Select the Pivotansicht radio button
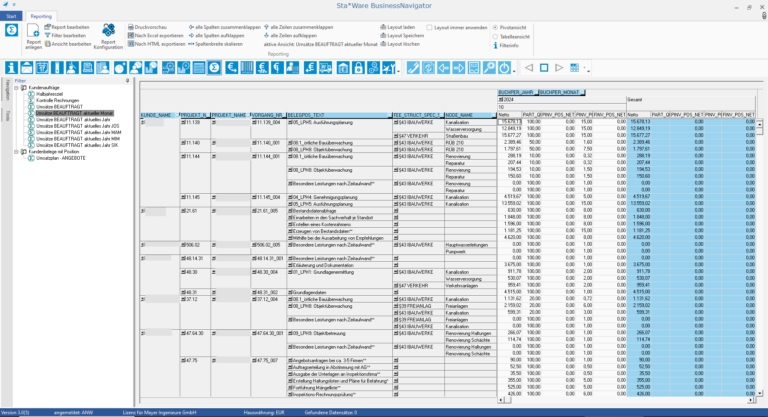This screenshot has width=768, height=417. 495,27
